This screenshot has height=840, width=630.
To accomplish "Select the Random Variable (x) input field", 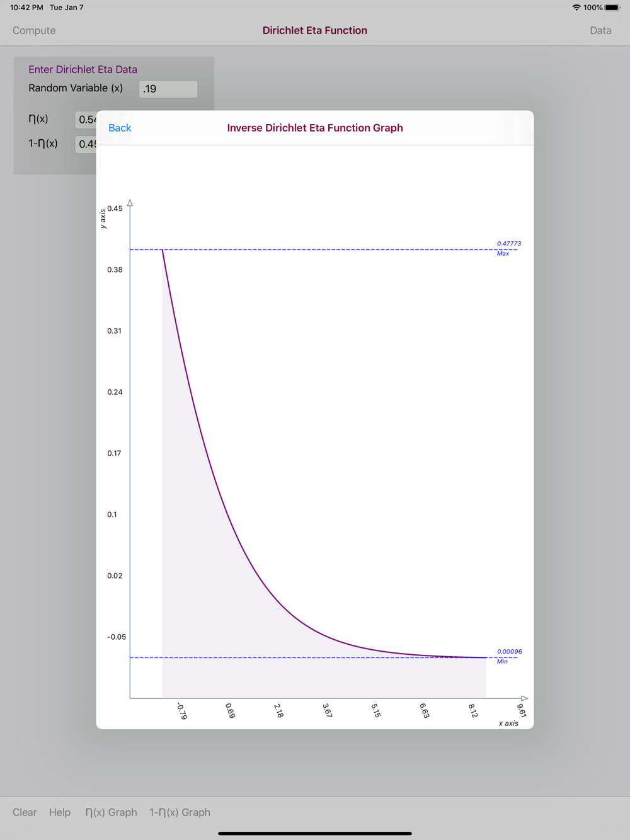I will pos(168,89).
